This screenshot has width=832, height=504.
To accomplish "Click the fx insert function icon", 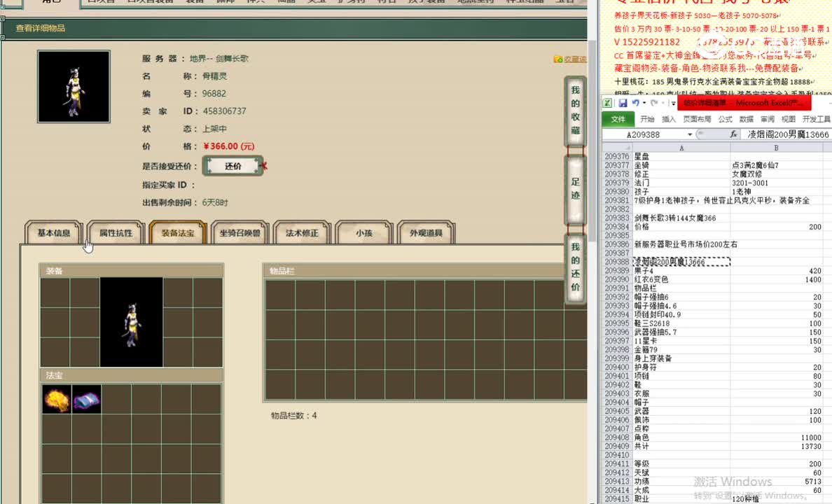I will (733, 134).
